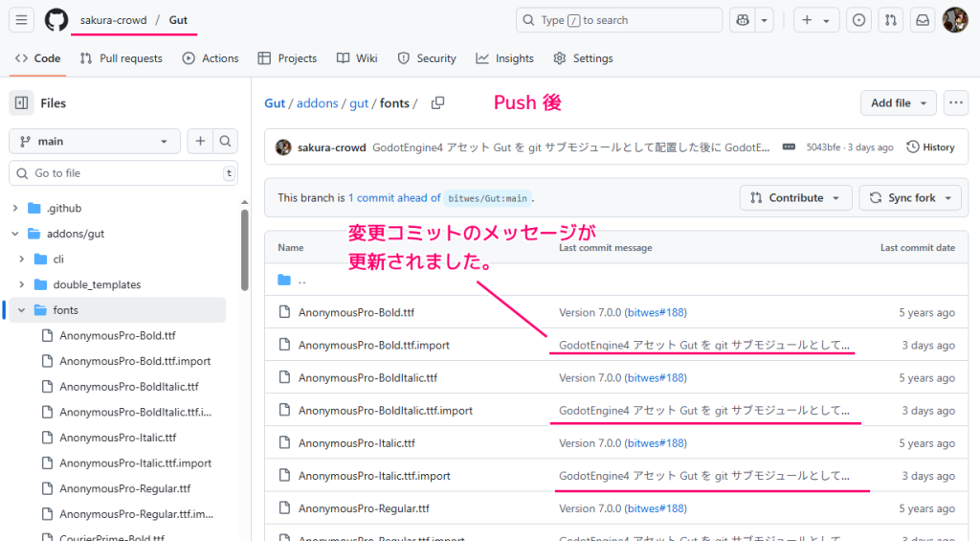The height and width of the screenshot is (541, 980).
Task: Click the file icon beside AnonymousPro-Italic.ttf.import row
Action: coord(284,475)
